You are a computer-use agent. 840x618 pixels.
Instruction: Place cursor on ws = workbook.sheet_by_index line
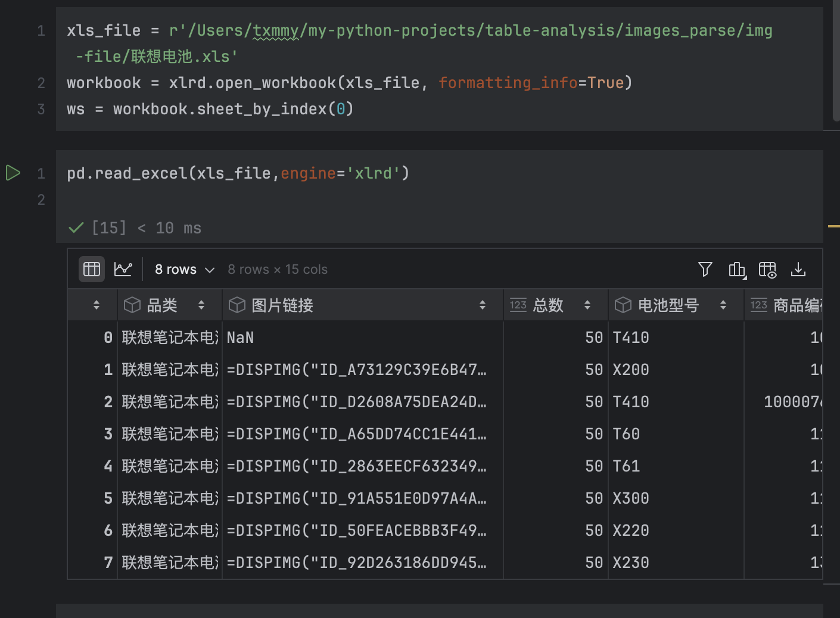(210, 109)
